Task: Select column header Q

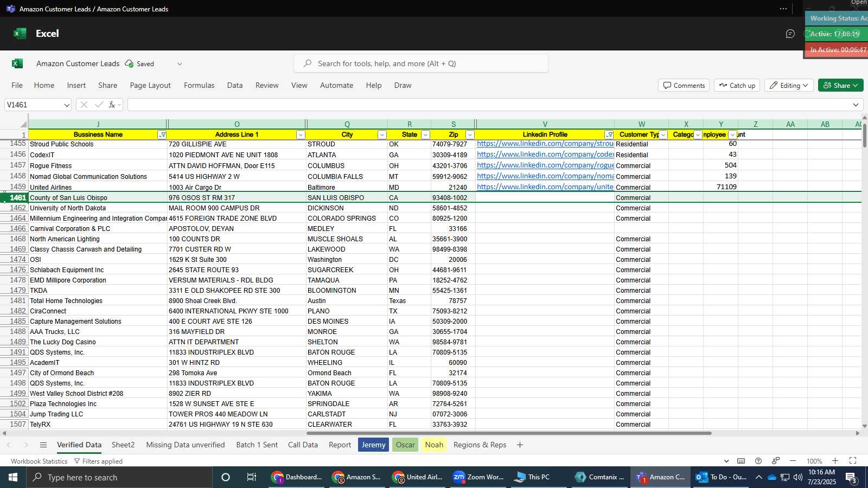Action: tap(347, 124)
